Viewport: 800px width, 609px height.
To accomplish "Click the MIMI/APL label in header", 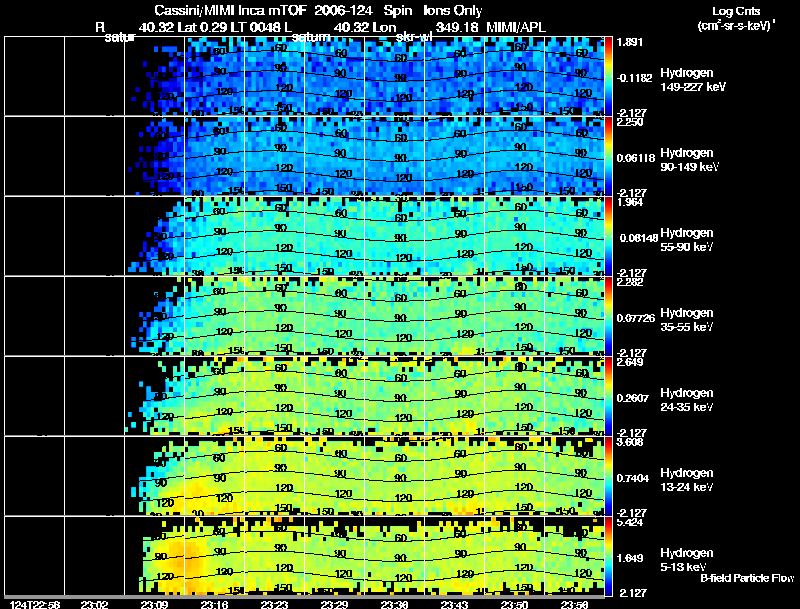I will tap(516, 27).
